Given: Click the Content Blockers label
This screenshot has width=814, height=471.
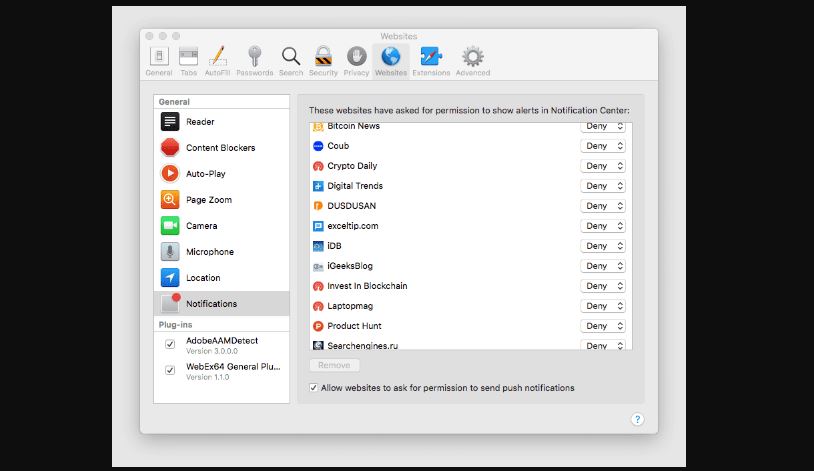Looking at the screenshot, I should point(221,147).
